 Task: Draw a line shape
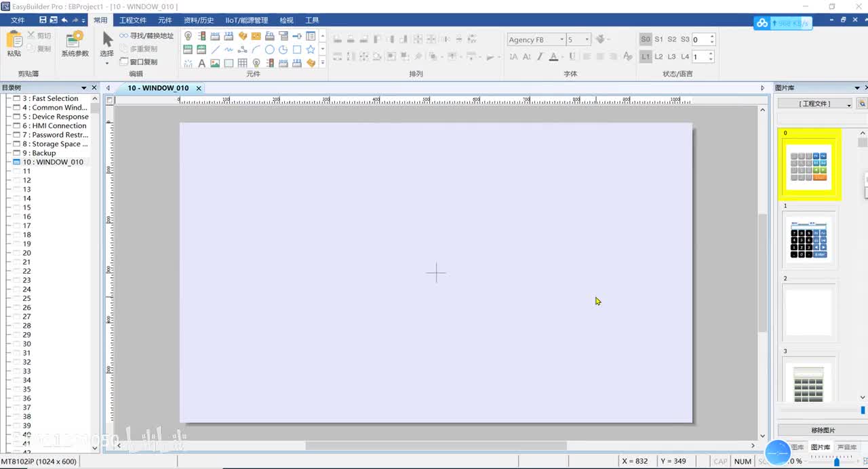coord(215,49)
